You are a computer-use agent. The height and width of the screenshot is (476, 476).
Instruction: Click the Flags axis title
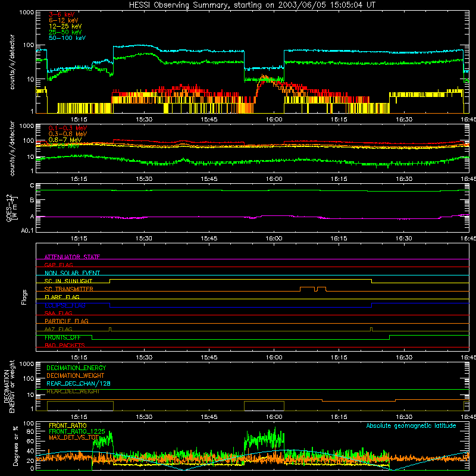24,297
